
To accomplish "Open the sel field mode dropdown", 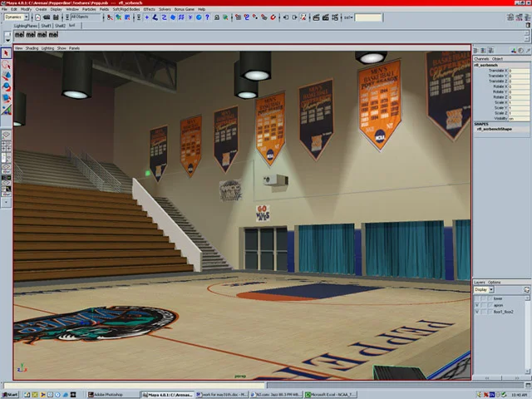I will (348, 17).
